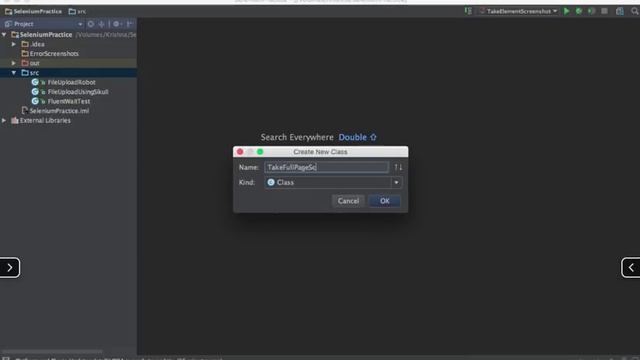Open the Search Everywhere magnifier icon
Viewport: 640px width, 360px height.
[x=635, y=11]
